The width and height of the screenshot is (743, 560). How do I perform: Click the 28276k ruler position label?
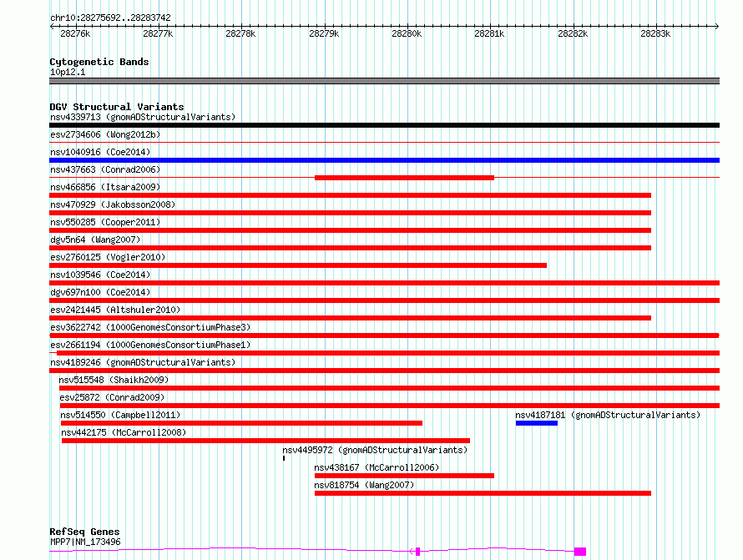[75, 33]
